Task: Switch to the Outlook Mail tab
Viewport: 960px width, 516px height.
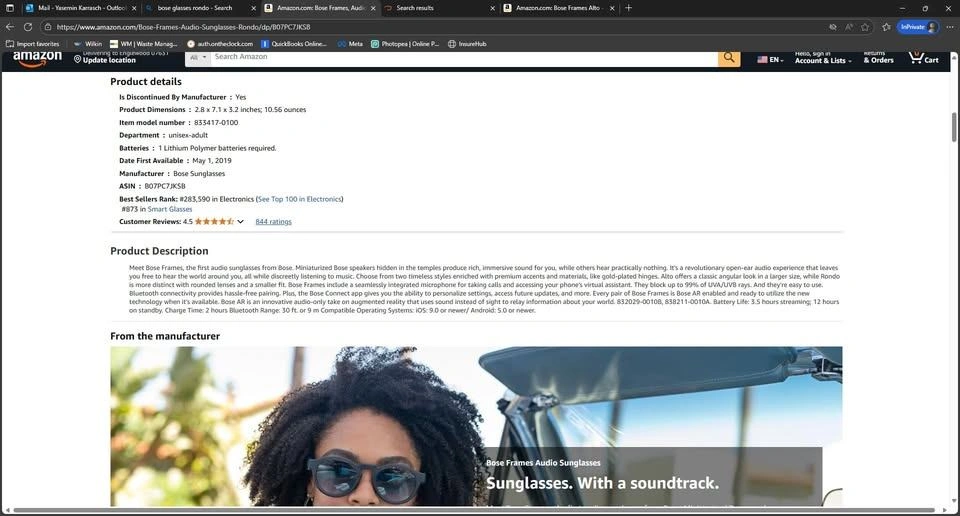Action: click(x=75, y=8)
